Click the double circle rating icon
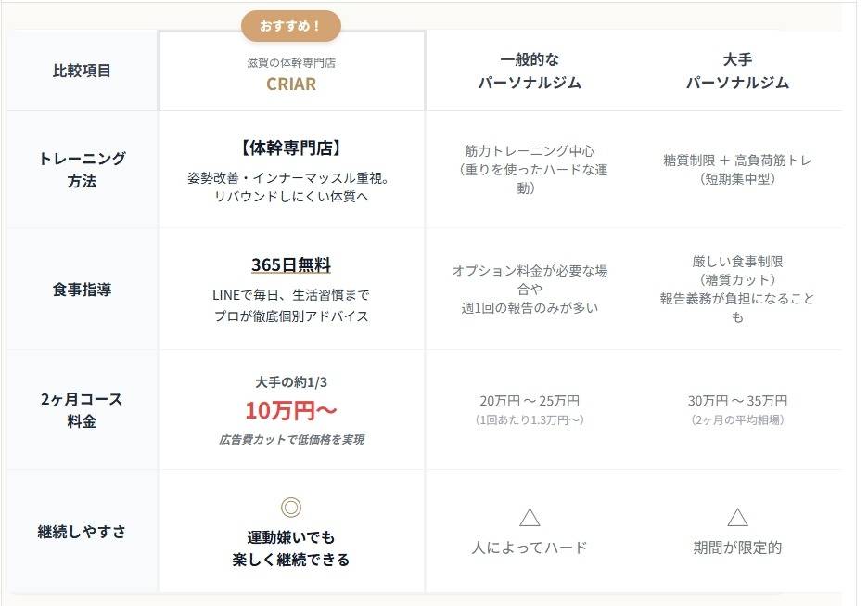 pyautogui.click(x=291, y=507)
